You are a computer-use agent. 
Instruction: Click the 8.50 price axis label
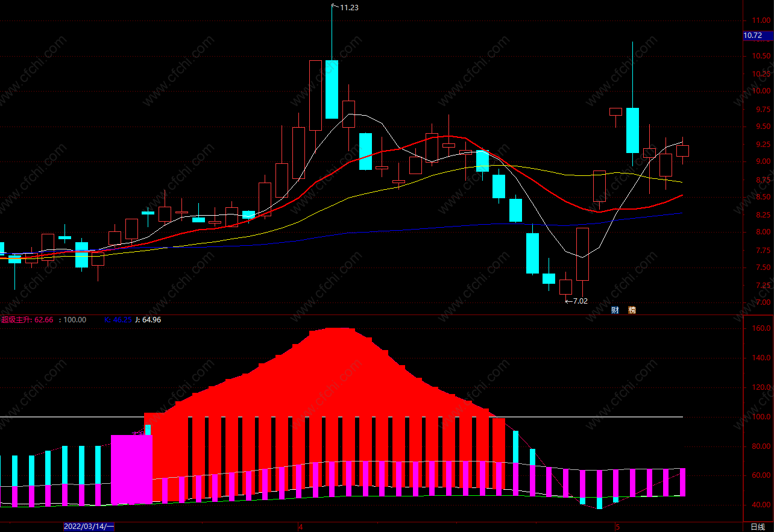[764, 197]
